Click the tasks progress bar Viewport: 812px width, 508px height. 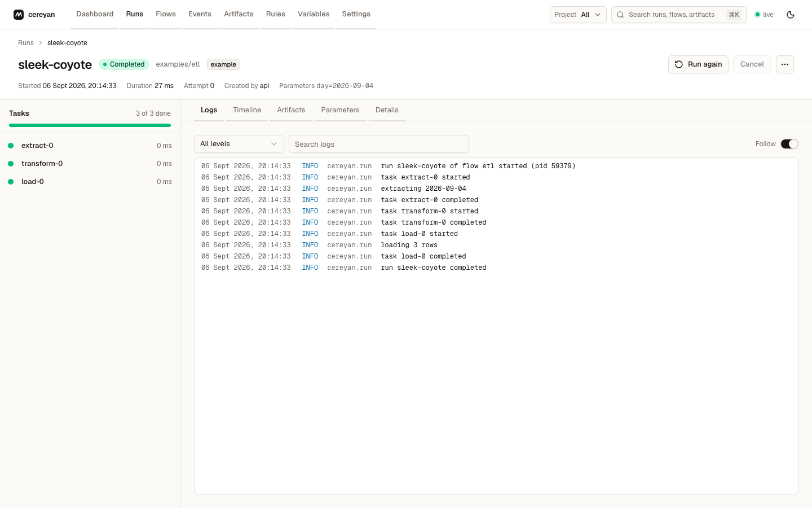pyautogui.click(x=90, y=125)
